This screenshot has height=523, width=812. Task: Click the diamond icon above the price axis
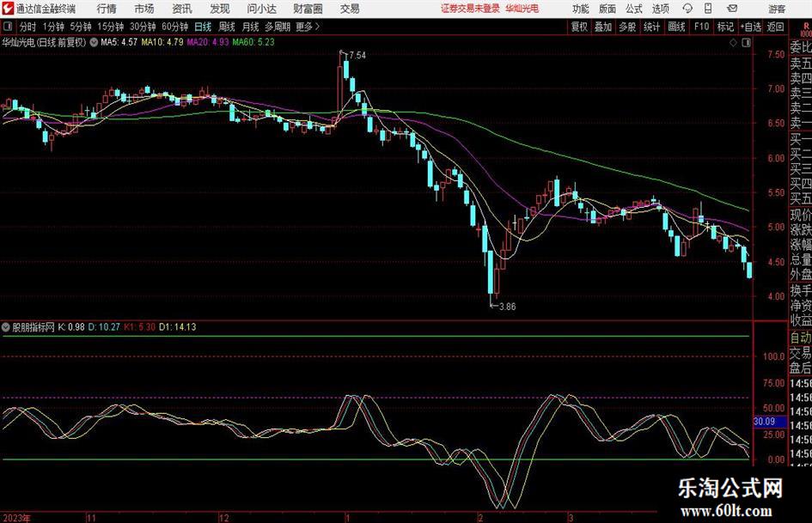pyautogui.click(x=733, y=42)
